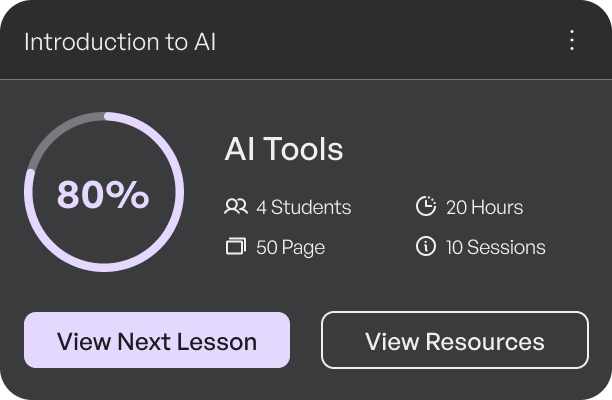This screenshot has width=612, height=400.
Task: Click the students group icon
Action: coord(236,207)
